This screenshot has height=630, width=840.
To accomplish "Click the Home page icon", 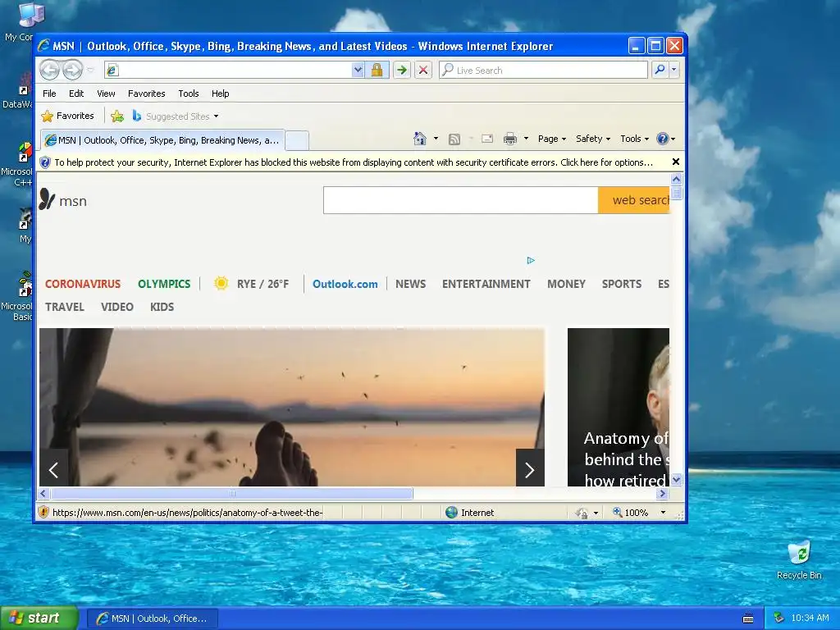I will pyautogui.click(x=420, y=139).
